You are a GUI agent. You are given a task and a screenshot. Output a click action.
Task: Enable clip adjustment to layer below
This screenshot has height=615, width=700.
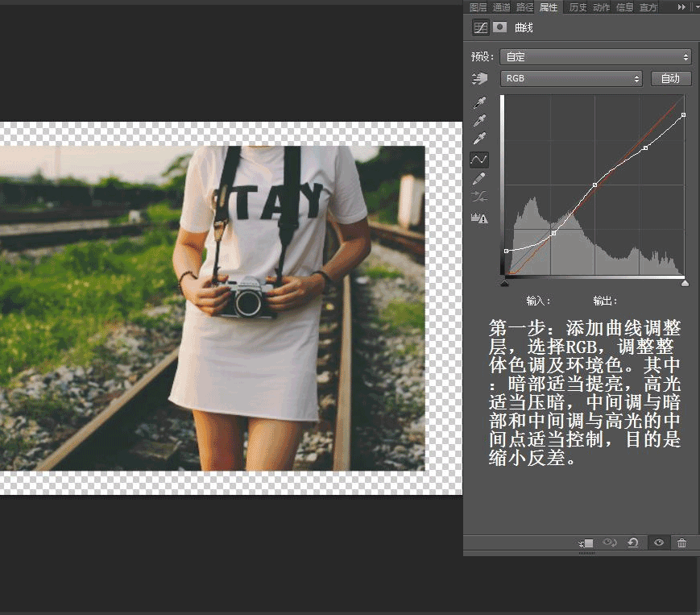(x=586, y=542)
